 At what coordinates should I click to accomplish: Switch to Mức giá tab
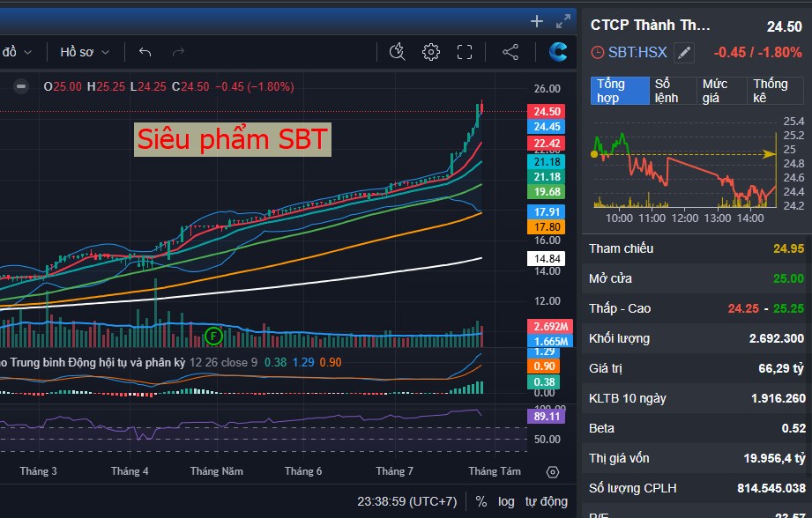722,91
